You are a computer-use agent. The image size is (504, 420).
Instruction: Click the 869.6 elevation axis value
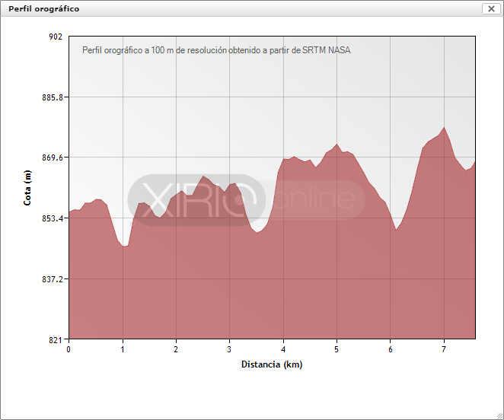[x=53, y=157]
